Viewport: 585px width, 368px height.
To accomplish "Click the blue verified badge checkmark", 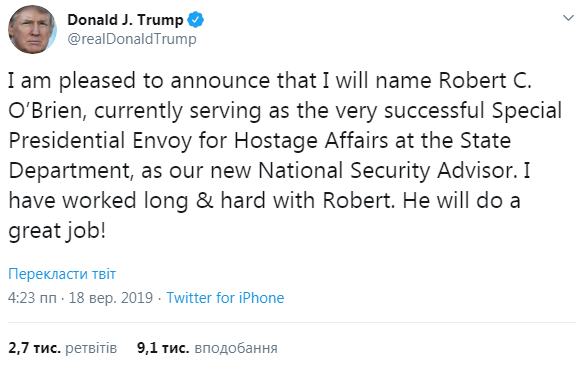I will coord(195,20).
